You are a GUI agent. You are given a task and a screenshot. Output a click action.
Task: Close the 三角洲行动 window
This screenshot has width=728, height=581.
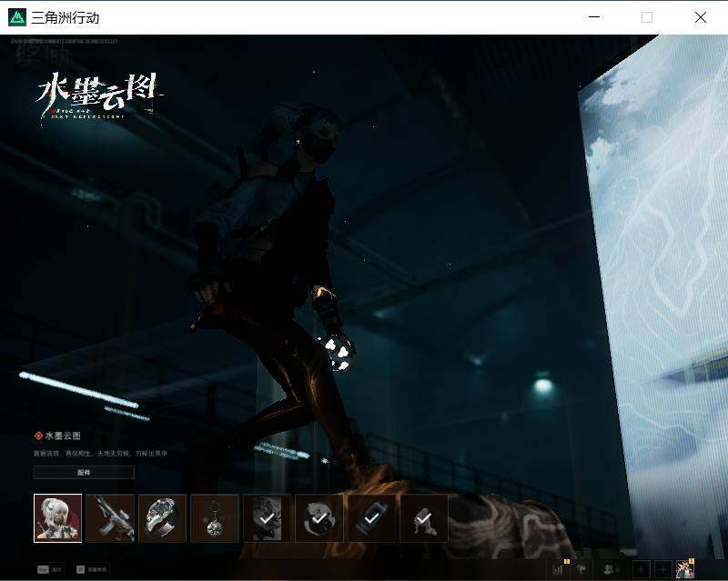[701, 17]
